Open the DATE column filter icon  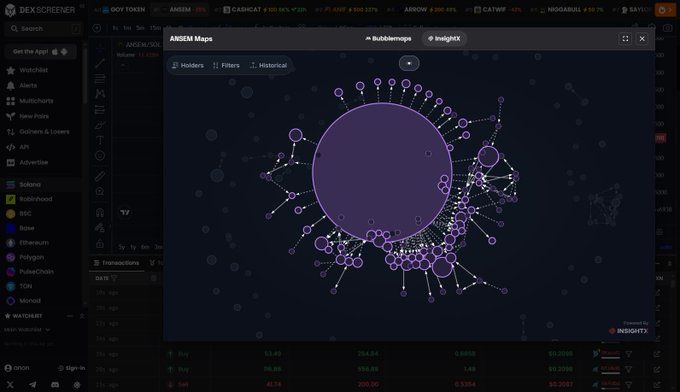114,278
